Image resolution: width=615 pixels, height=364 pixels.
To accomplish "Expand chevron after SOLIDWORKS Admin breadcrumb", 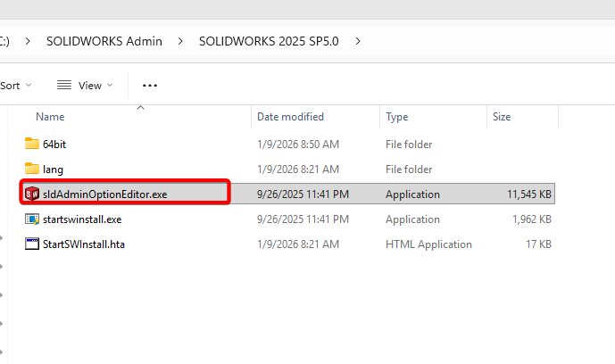I will tap(180, 41).
